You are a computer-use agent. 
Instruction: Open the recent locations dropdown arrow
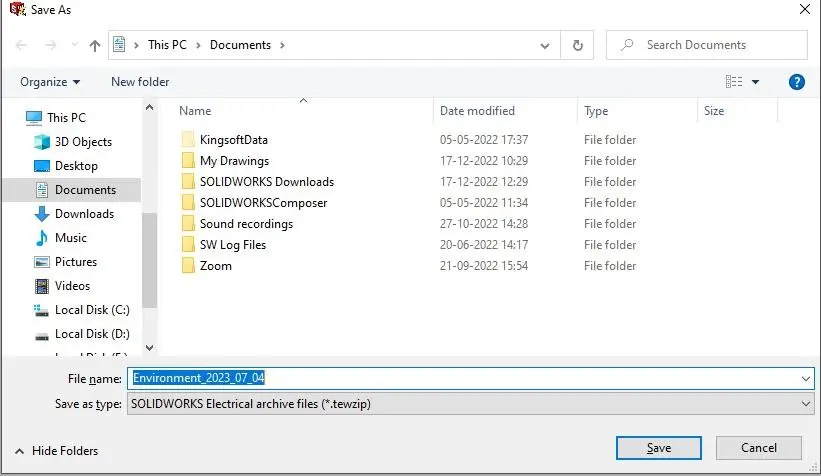74,45
